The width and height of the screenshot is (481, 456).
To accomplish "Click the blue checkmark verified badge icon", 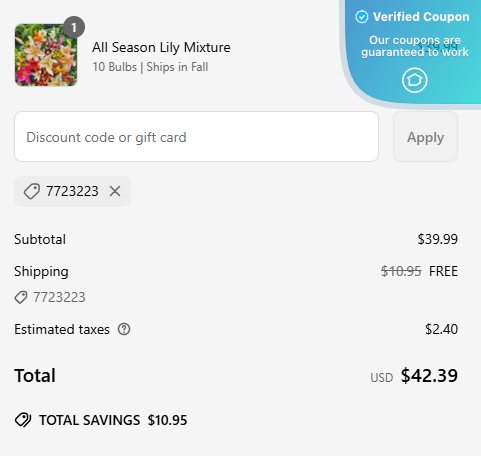I will [x=362, y=17].
